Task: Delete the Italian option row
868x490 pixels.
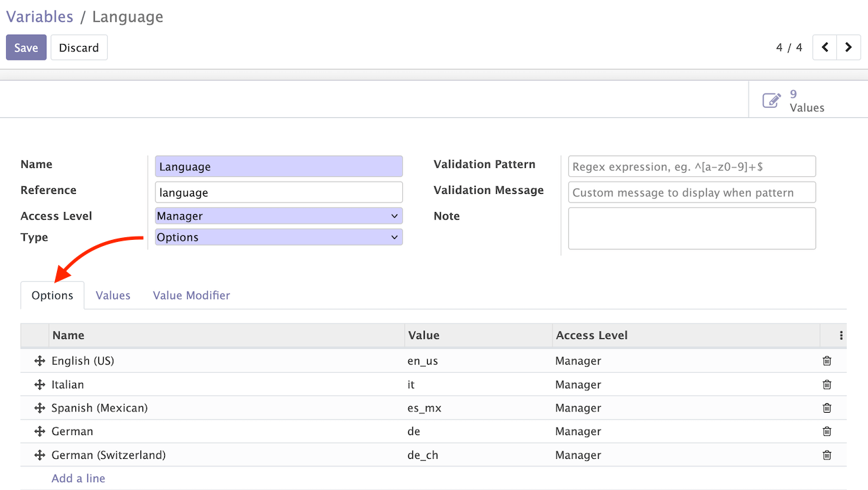Action: (x=827, y=384)
